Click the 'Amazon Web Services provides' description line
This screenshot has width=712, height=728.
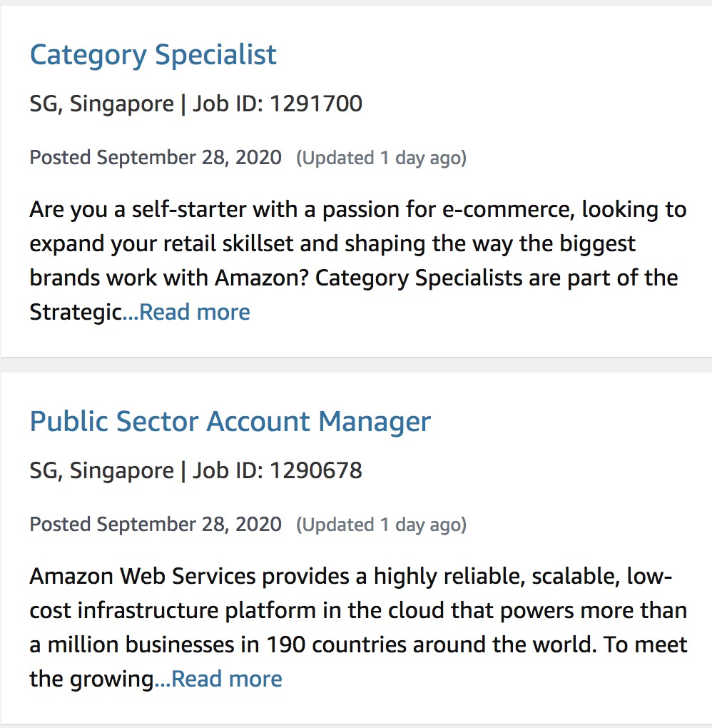pos(350,576)
